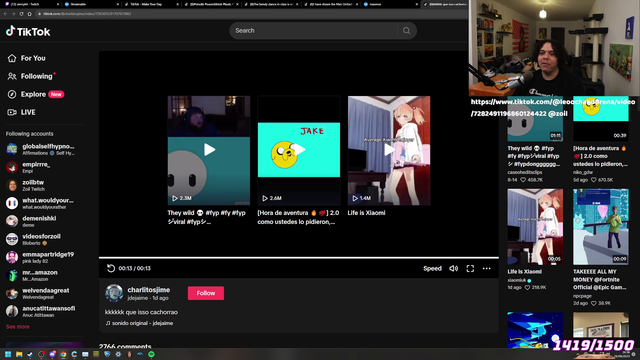The width and height of the screenshot is (640, 360).
Task: Click the video progress bar
Action: coord(299,258)
